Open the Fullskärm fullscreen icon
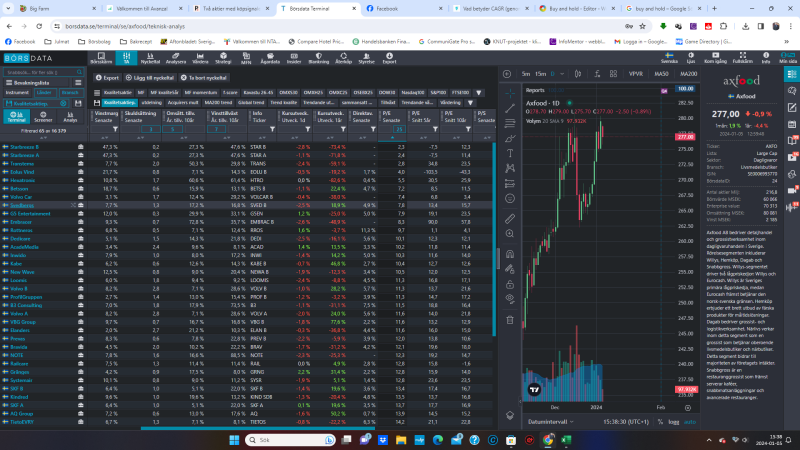The height and width of the screenshot is (450, 800). pos(742,58)
